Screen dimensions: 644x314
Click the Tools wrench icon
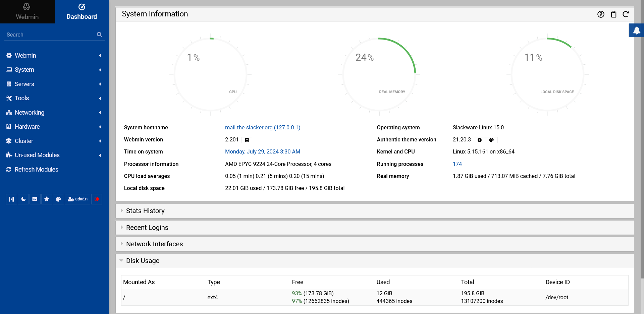(9, 98)
